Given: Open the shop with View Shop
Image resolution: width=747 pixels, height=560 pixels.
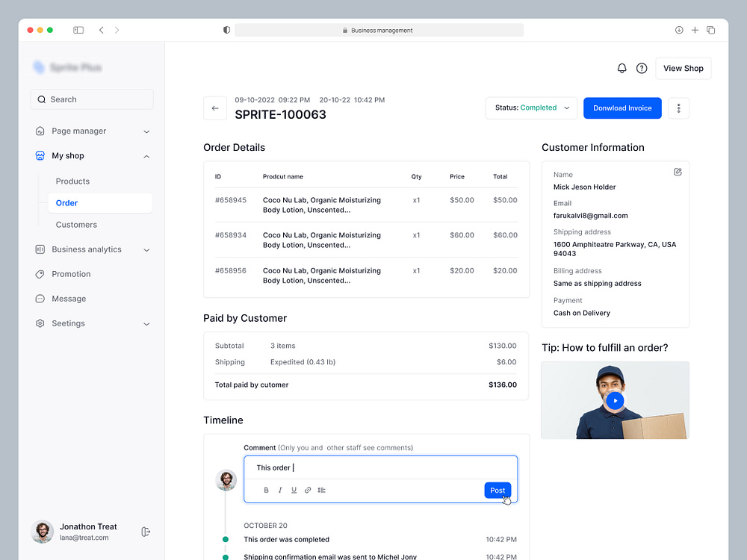Looking at the screenshot, I should (683, 68).
